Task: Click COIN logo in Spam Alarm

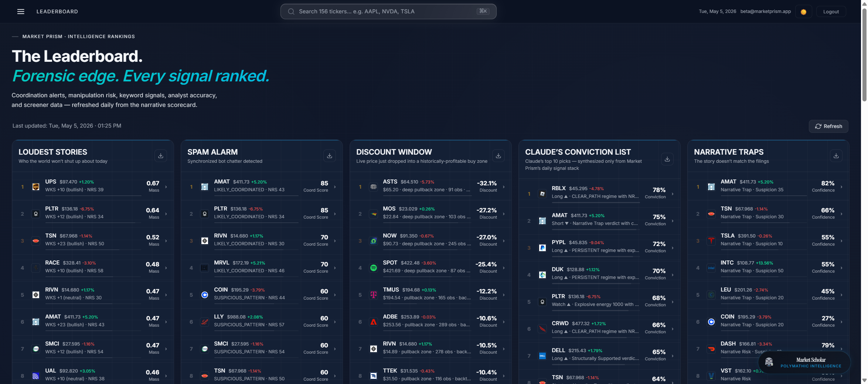Action: coord(205,295)
